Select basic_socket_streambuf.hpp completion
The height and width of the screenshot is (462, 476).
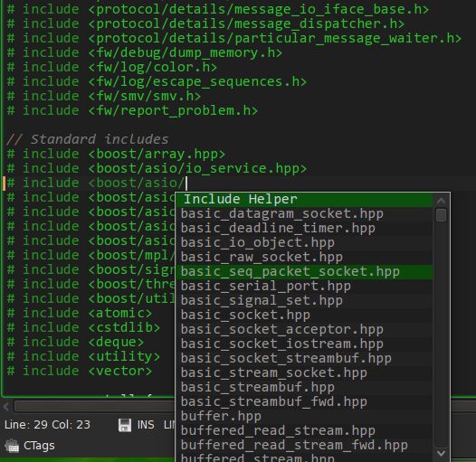304,358
